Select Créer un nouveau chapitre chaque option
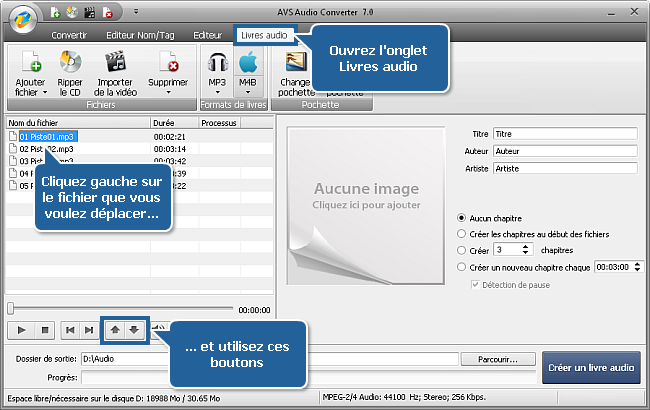The image size is (650, 410). click(x=461, y=267)
